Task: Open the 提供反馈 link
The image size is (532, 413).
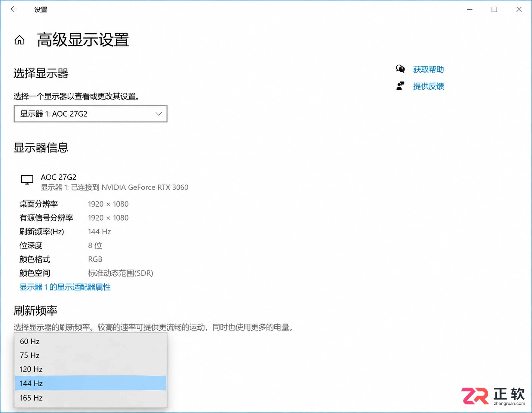Action: coord(428,86)
